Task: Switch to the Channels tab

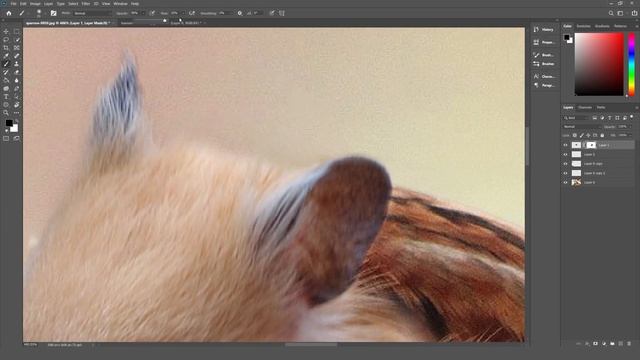Action: tap(585, 107)
